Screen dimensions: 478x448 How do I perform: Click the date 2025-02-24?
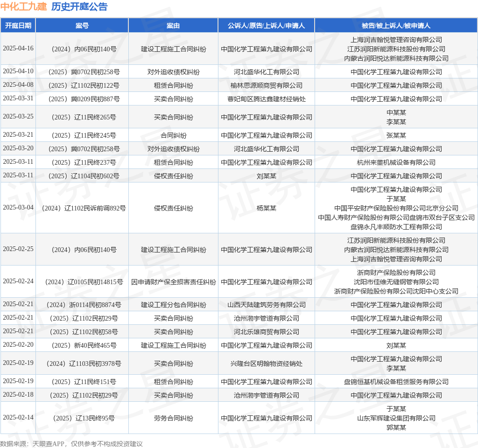tap(18, 281)
